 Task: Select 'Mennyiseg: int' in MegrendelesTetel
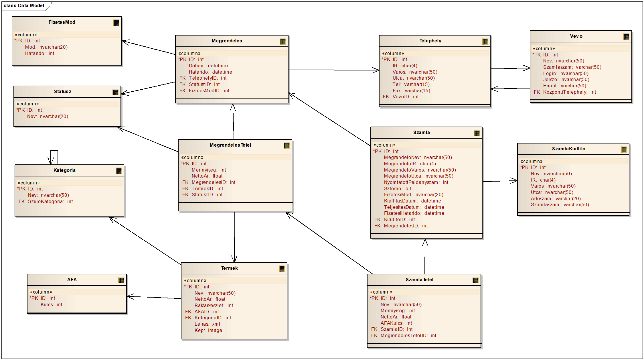[x=209, y=170]
